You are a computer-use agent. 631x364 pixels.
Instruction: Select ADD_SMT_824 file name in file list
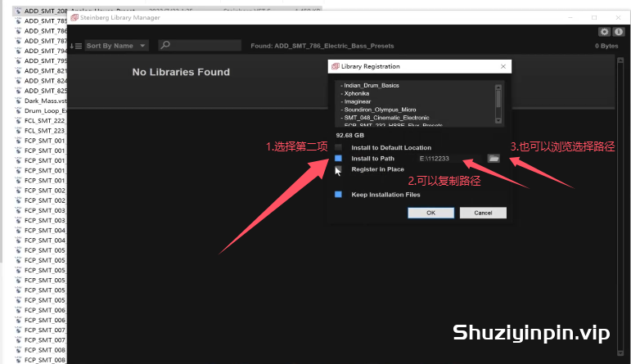coord(46,81)
